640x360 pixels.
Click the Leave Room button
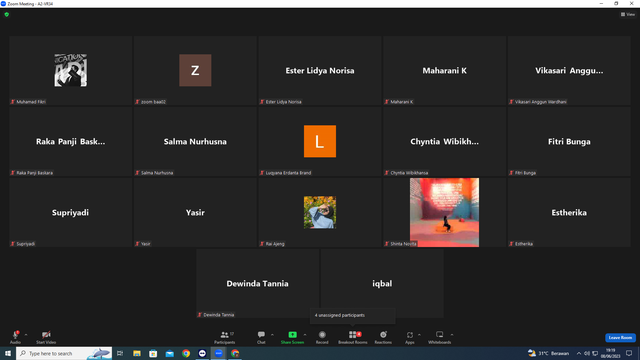[x=620, y=338]
